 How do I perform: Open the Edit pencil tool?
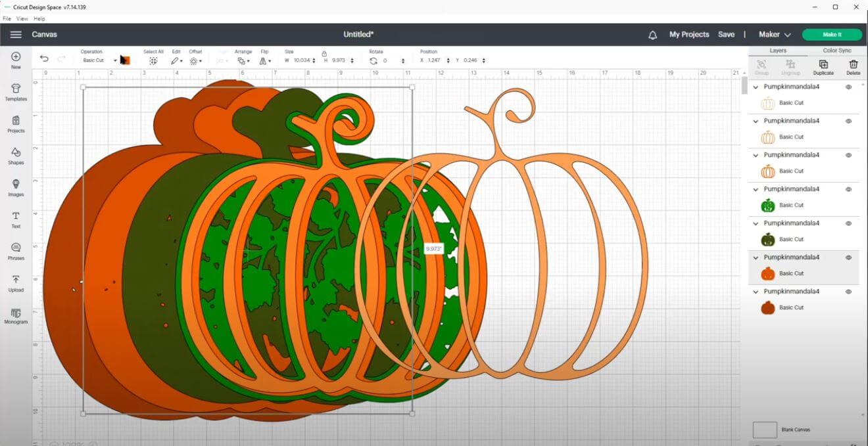(176, 60)
